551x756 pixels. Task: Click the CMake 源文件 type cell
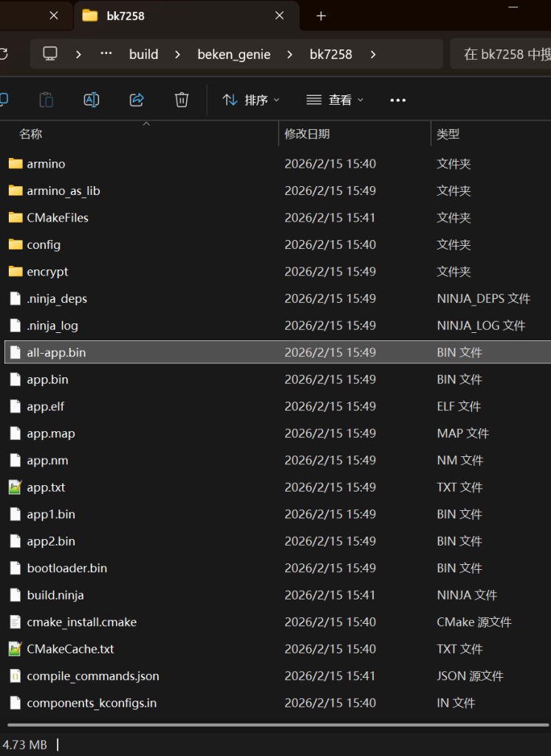[x=473, y=622]
